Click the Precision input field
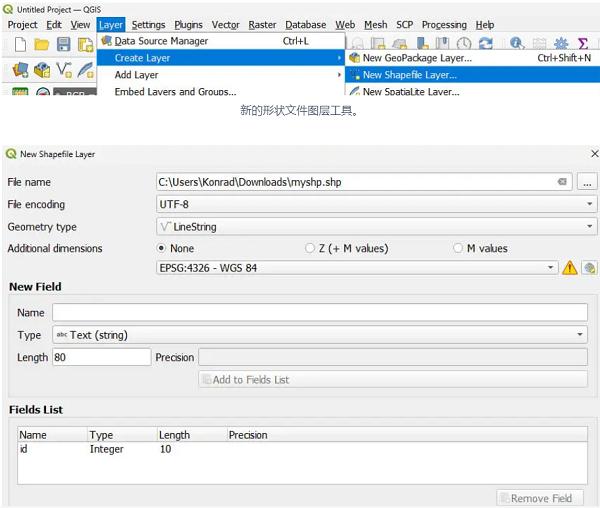The height and width of the screenshot is (508, 600). pos(393,357)
